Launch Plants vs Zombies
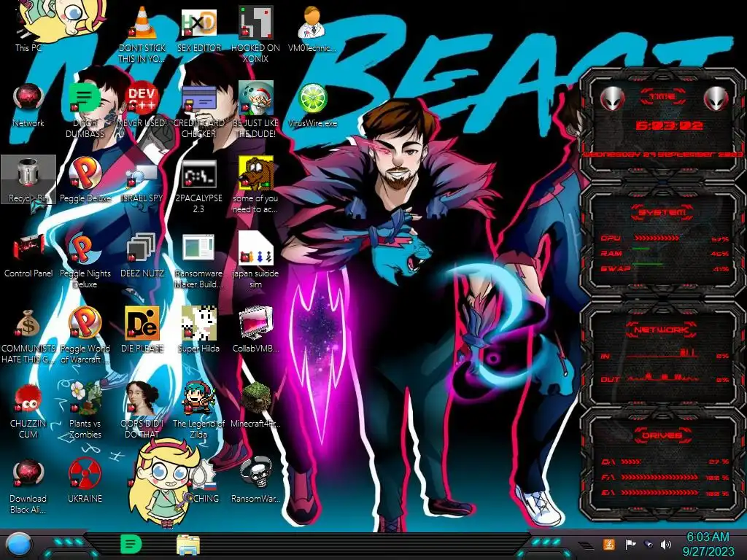The image size is (747, 560). point(85,399)
